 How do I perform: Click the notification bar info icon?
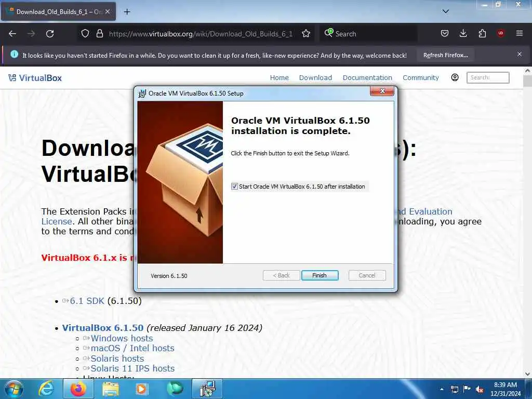pos(14,54)
